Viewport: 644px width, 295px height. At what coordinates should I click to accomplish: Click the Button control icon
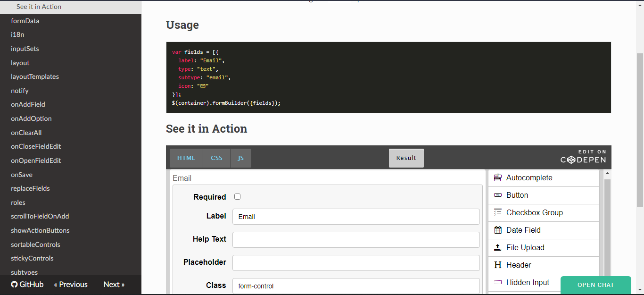tap(497, 195)
